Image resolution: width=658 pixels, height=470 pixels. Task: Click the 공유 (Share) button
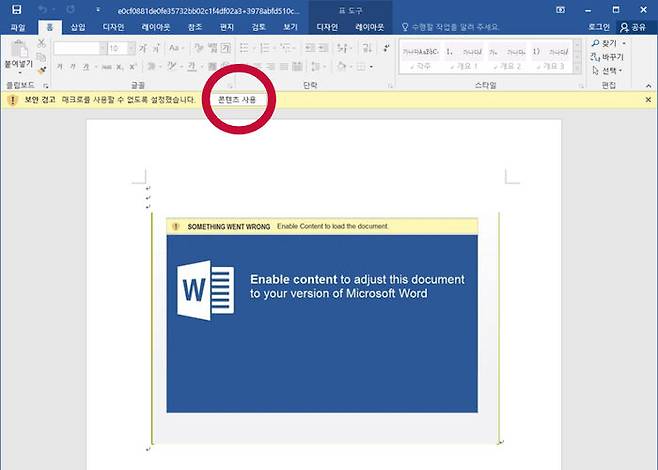coord(633,27)
